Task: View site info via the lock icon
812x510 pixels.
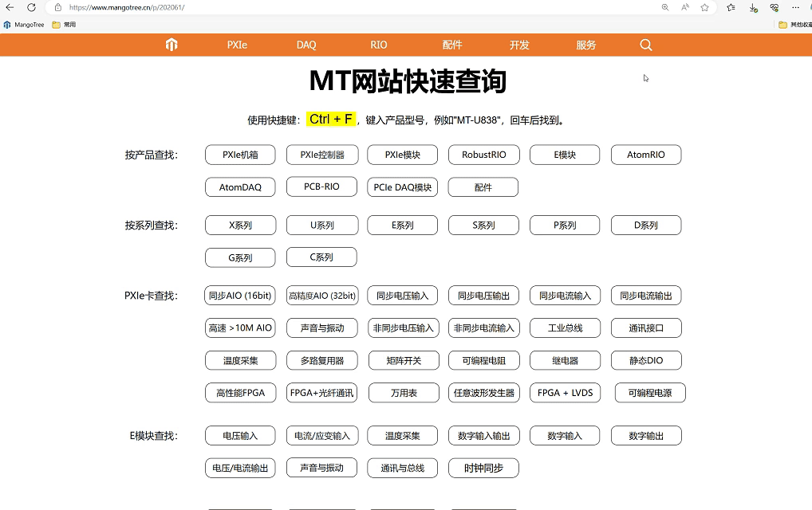Action: click(x=58, y=7)
